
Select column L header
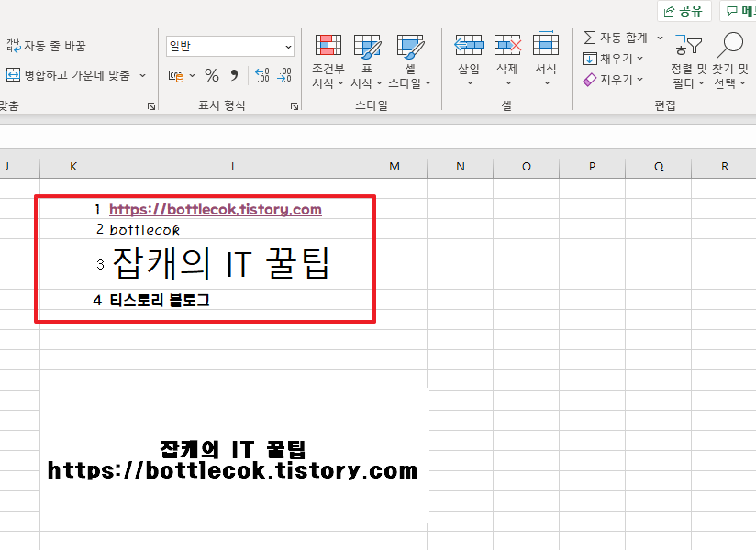233,167
